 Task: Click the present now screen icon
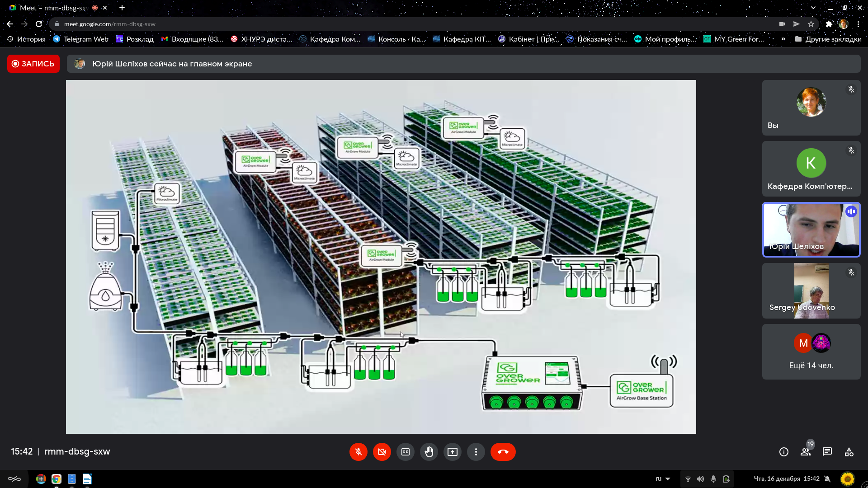click(x=453, y=452)
